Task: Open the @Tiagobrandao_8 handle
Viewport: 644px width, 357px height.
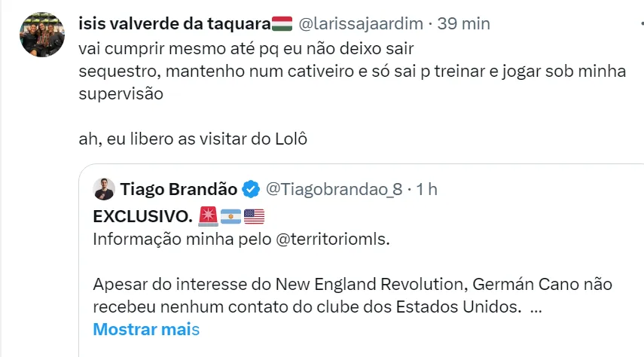Action: tap(334, 189)
